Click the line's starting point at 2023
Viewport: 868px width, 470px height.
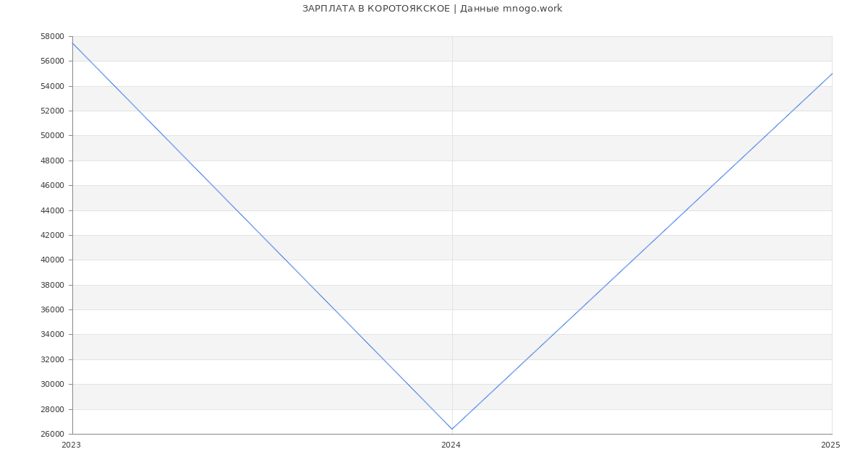(72, 43)
